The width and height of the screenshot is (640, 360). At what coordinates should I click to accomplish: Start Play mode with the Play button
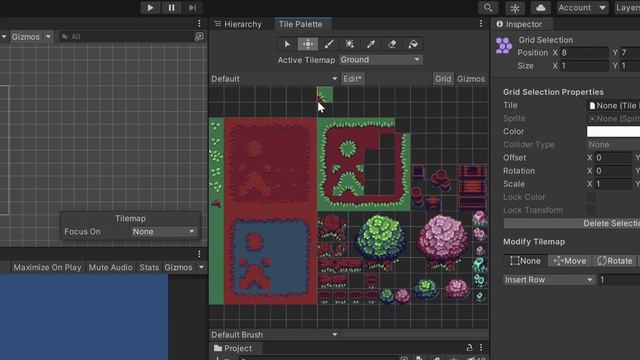[x=150, y=8]
